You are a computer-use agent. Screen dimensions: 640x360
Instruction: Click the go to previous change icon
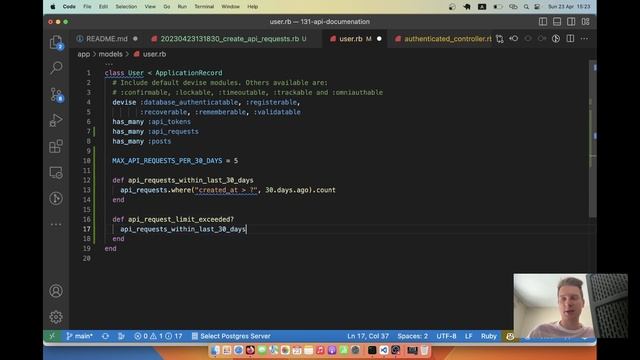pyautogui.click(x=514, y=39)
